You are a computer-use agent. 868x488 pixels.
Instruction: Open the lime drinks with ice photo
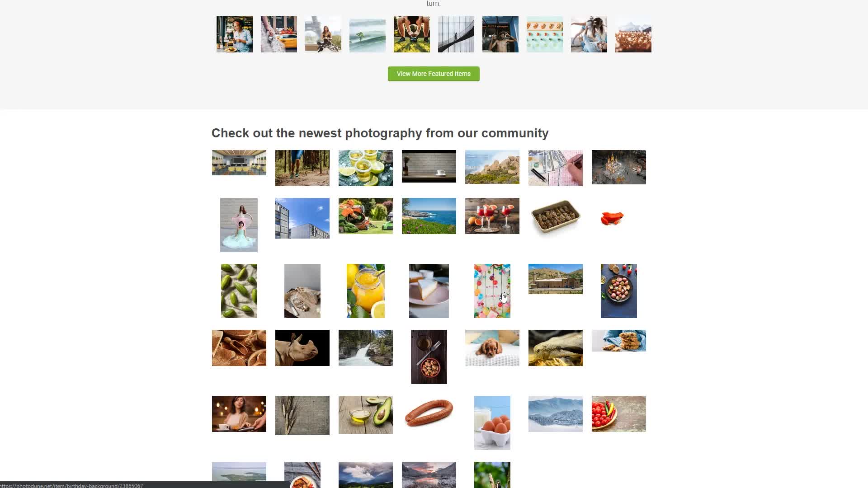coord(366,168)
